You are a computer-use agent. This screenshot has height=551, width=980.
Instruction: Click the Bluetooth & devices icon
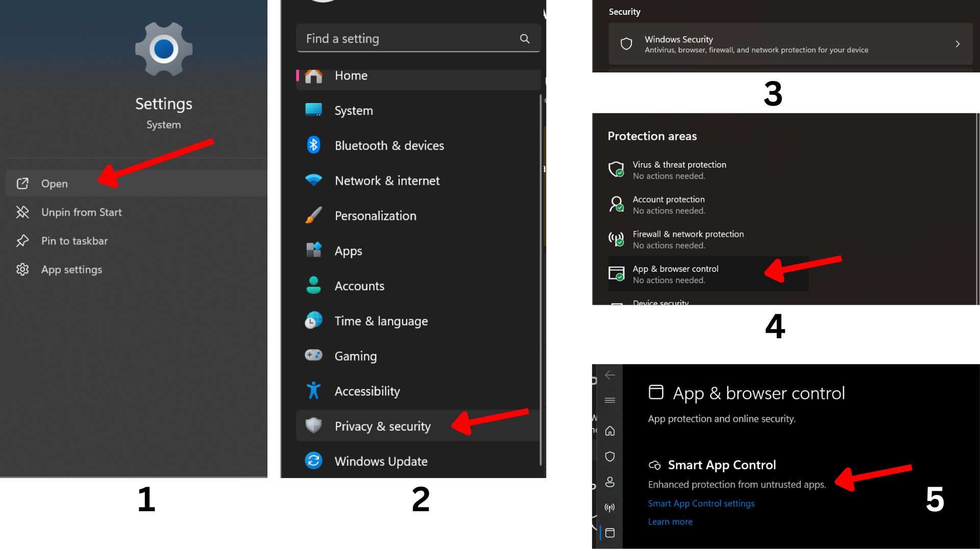click(x=313, y=145)
